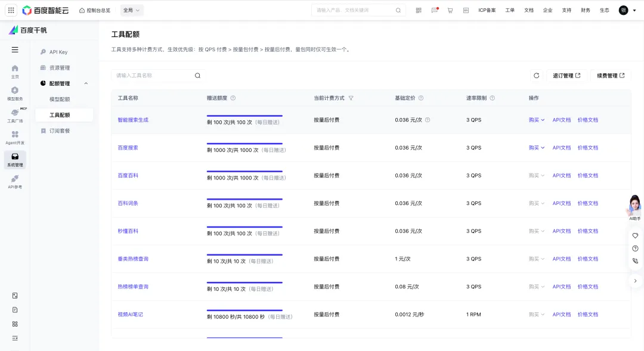This screenshot has width=644, height=351.
Task: Open the account dropdown arrow beside avatar
Action: [634, 10]
